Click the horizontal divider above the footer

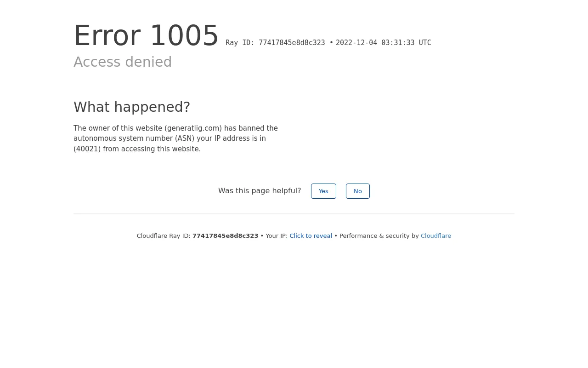click(294, 213)
